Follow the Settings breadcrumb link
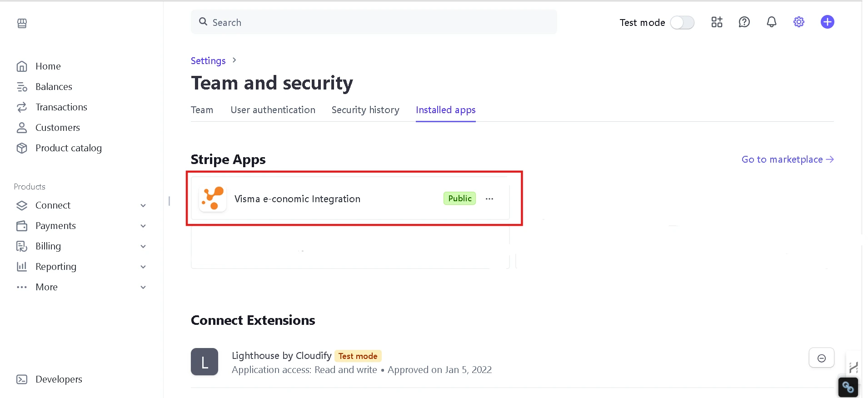868x398 pixels. [208, 61]
